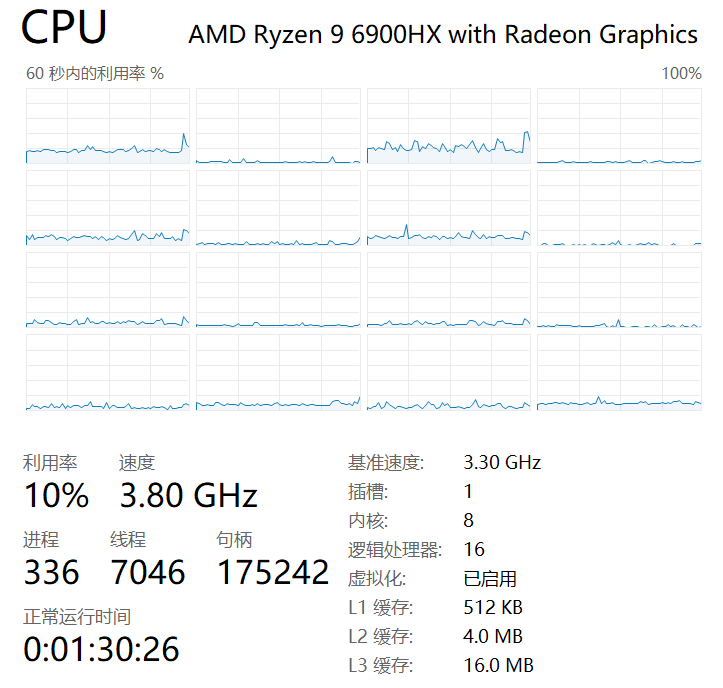
Task: Click the CPU heading title
Action: [64, 28]
